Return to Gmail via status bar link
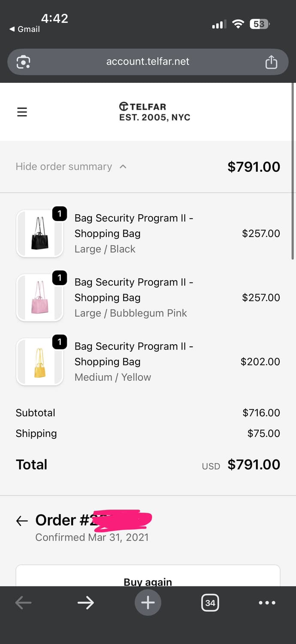The image size is (296, 644). coord(25,29)
